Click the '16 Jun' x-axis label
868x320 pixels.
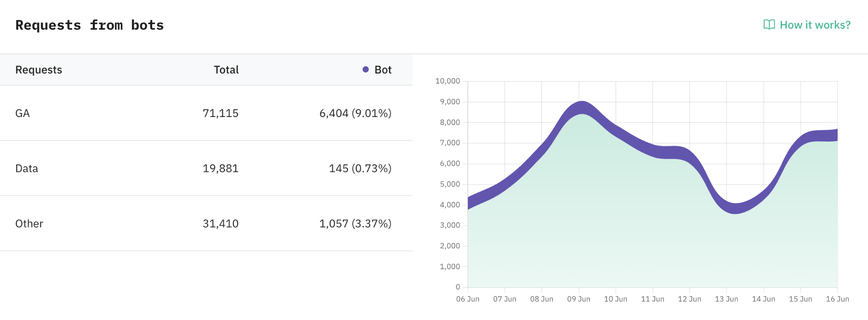coord(837,299)
